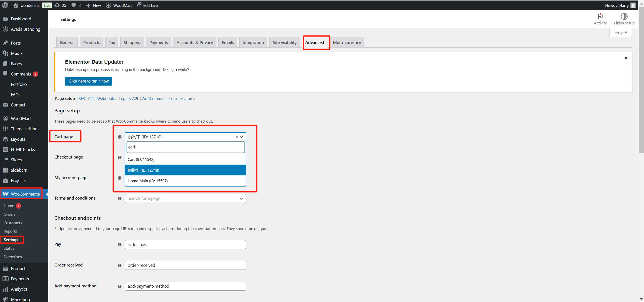The height and width of the screenshot is (302, 644).
Task: Clear the selected Cart page value
Action: [x=237, y=137]
